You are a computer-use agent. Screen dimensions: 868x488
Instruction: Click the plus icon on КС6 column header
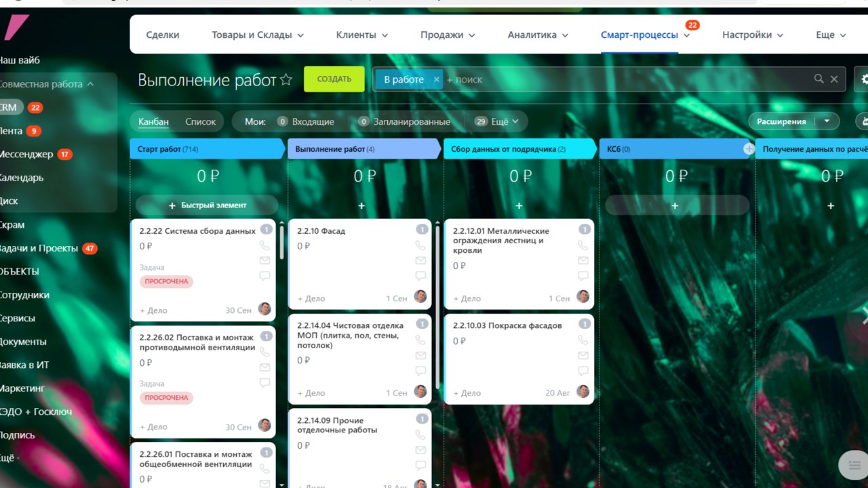point(749,148)
